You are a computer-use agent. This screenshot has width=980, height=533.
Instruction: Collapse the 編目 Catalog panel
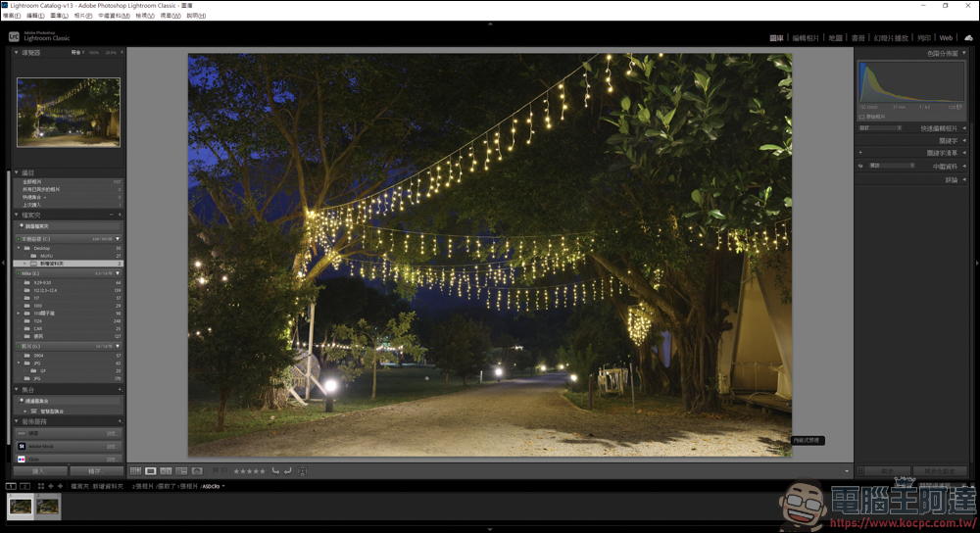17,172
